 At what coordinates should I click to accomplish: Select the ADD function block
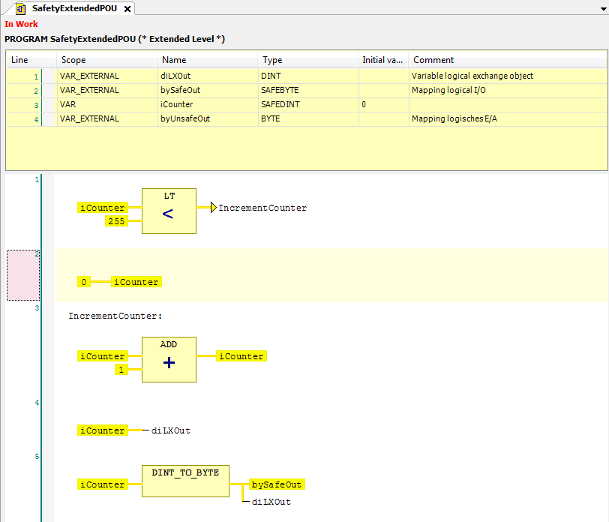click(169, 359)
